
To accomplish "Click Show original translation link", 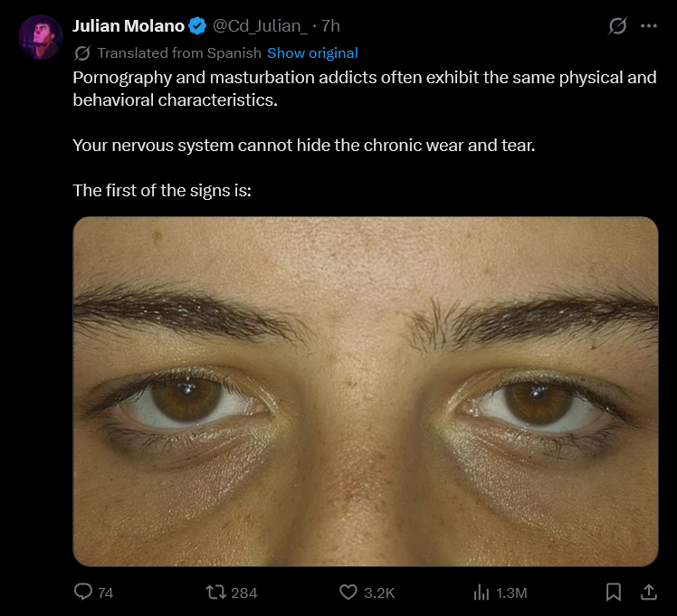I will (312, 53).
